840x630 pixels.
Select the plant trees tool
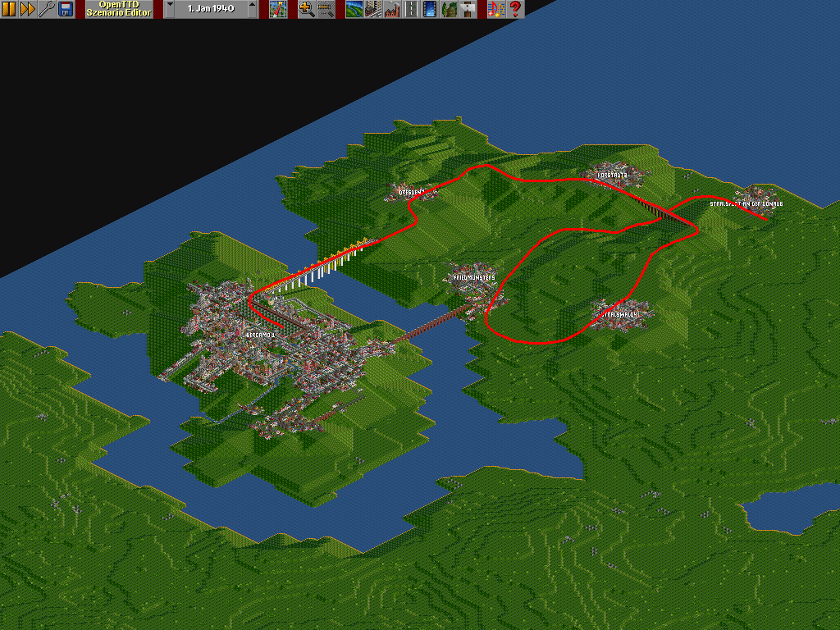(449, 9)
